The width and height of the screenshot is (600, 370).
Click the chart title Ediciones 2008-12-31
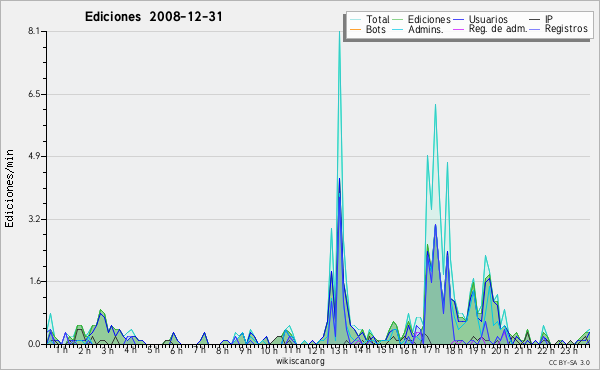(153, 17)
